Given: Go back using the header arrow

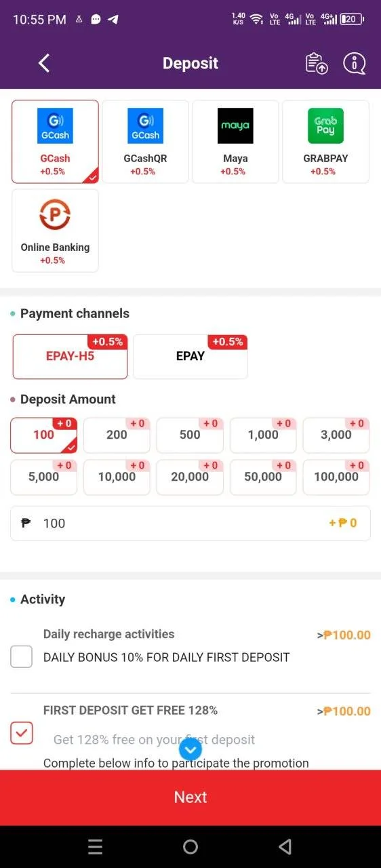Looking at the screenshot, I should point(44,63).
